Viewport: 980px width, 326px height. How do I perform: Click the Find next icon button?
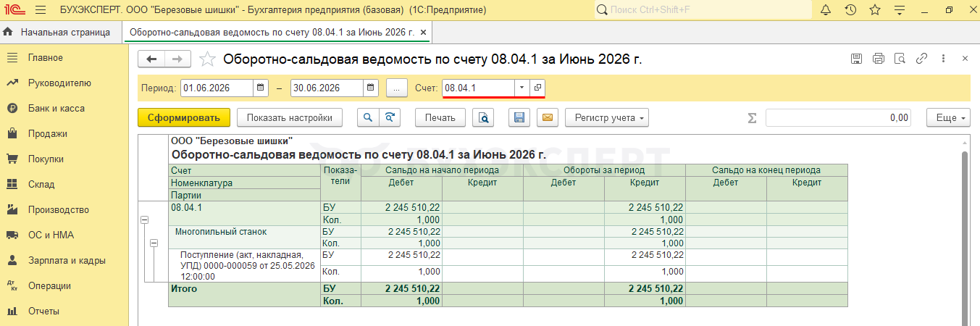click(390, 117)
